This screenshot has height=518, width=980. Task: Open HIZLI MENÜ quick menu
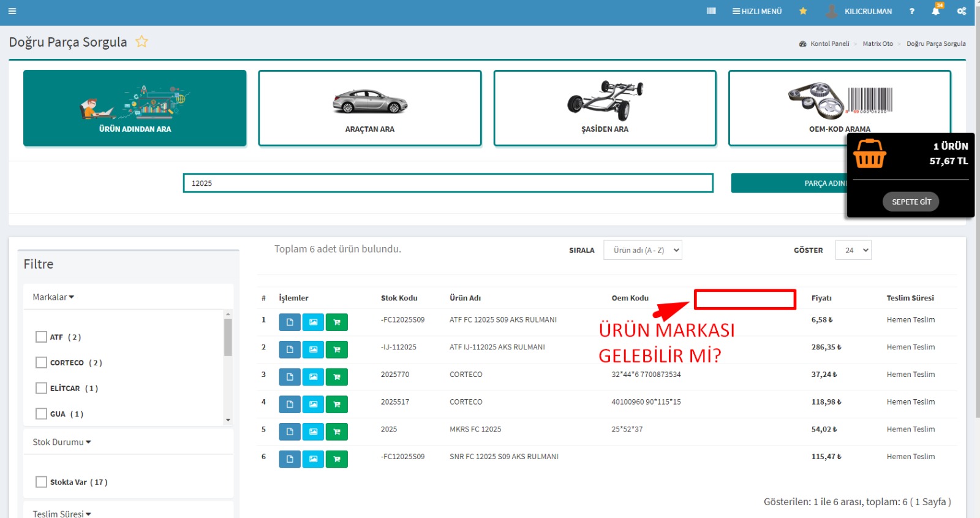757,11
